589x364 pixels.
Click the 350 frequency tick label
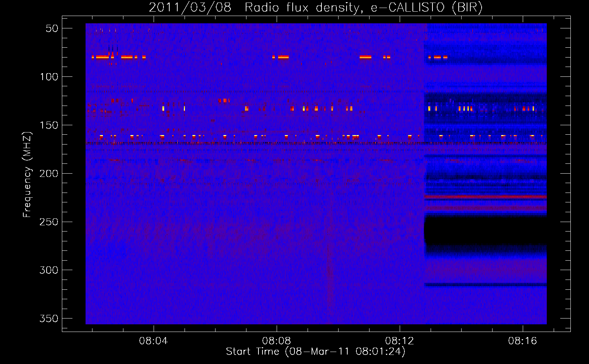pos(49,318)
